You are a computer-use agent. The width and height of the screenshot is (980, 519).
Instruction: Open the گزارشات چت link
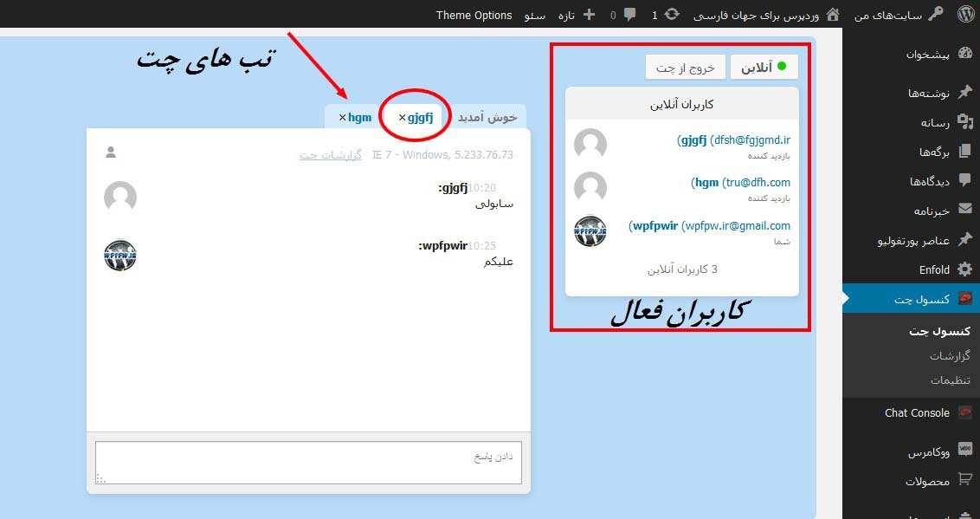point(330,153)
